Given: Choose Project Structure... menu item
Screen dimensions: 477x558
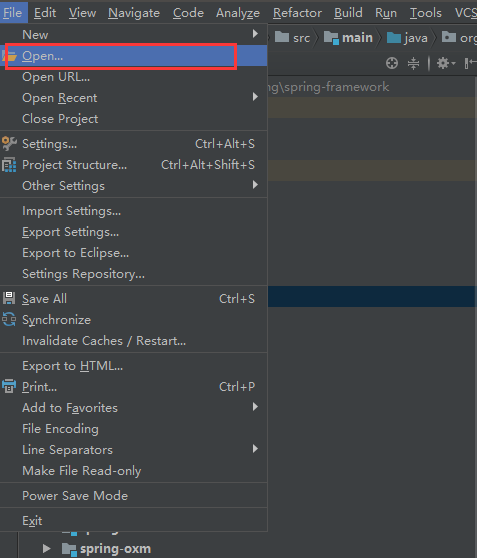Looking at the screenshot, I should pyautogui.click(x=133, y=165).
